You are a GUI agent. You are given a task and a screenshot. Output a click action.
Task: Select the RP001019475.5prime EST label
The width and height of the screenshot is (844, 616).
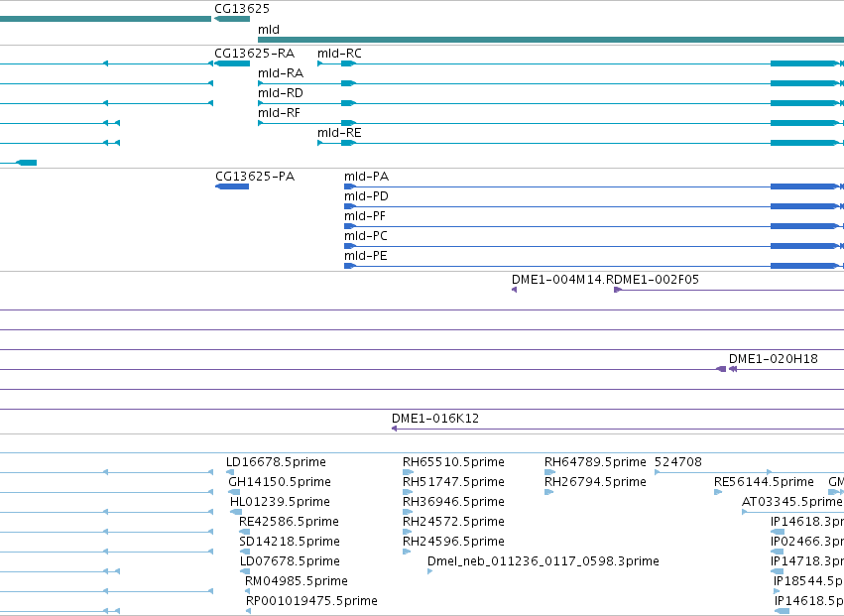311,602
